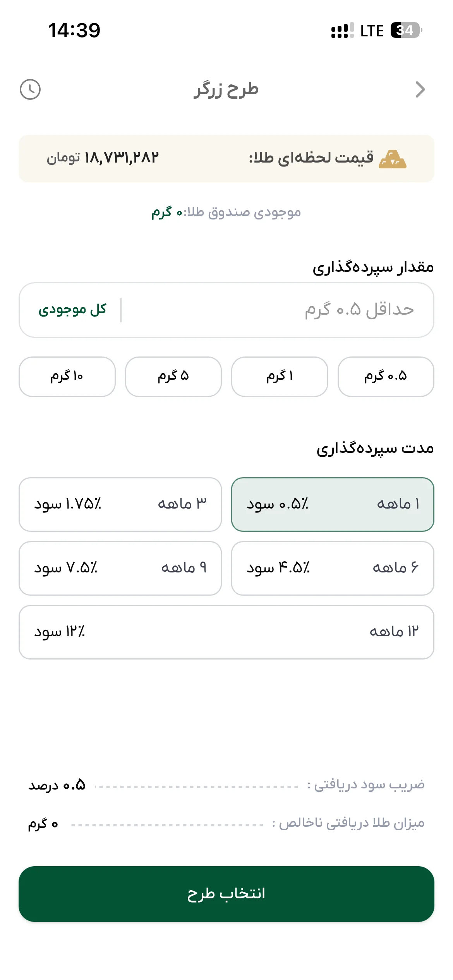The height and width of the screenshot is (980, 453).
Task: Pick the ۱ گرم quick amount
Action: 280,377
